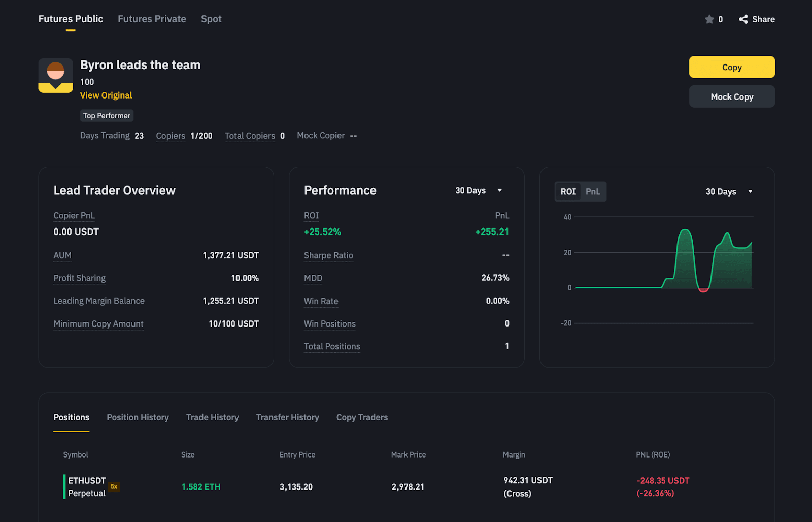Follow the View Original link

point(106,95)
